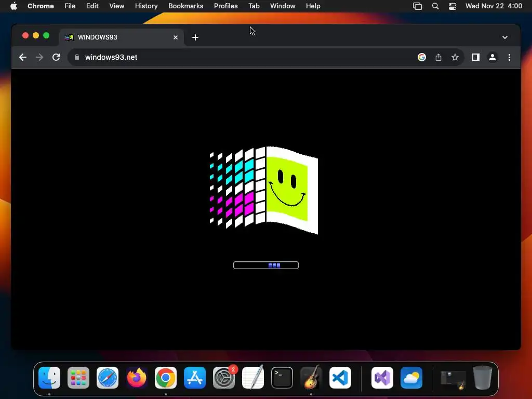
Task: Open the Window menu
Action: [283, 6]
